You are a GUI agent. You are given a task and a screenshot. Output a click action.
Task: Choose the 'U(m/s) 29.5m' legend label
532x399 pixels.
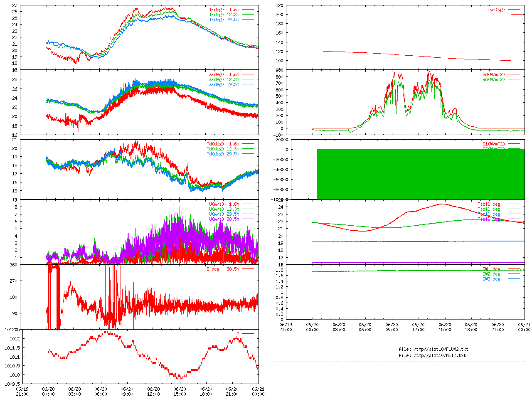(x=224, y=214)
